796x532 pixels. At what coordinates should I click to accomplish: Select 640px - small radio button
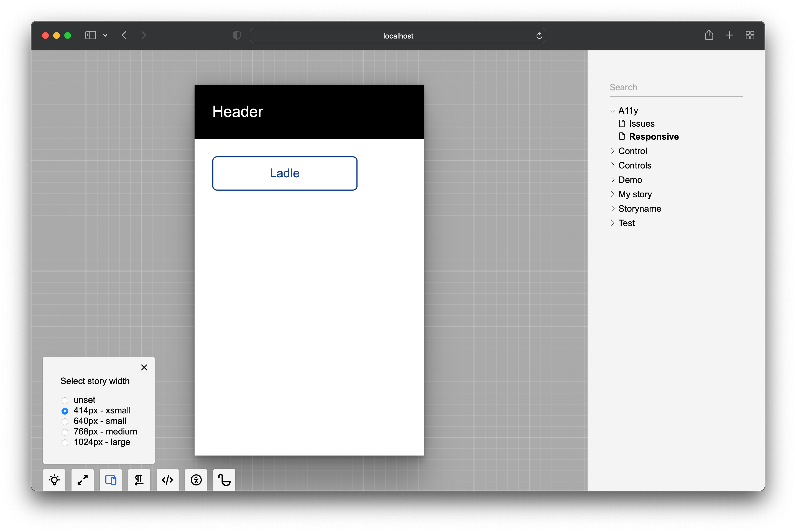point(65,421)
